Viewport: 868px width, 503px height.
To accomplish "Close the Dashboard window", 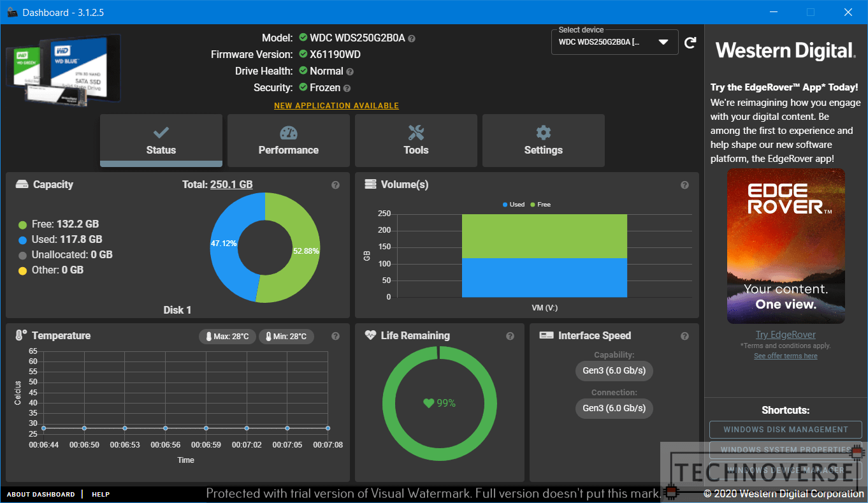I will (x=848, y=12).
